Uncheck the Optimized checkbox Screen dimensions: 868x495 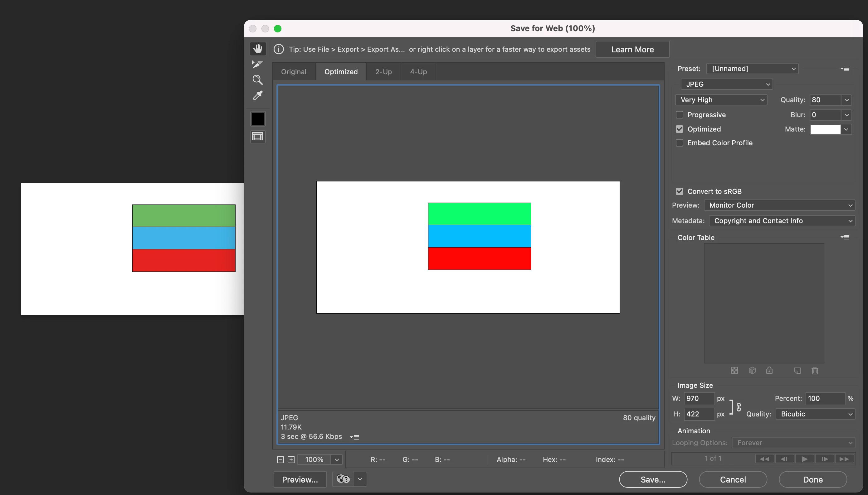pos(680,129)
